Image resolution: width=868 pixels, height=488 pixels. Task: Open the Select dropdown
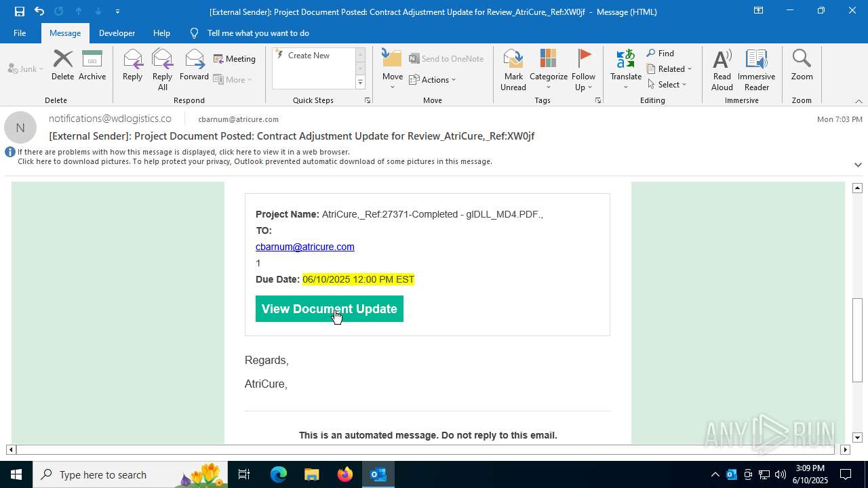pos(667,85)
